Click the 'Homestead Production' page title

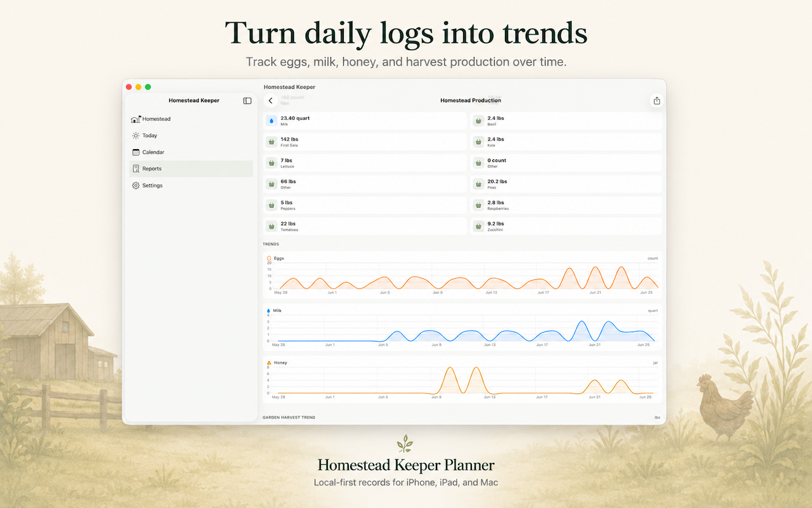(x=471, y=100)
